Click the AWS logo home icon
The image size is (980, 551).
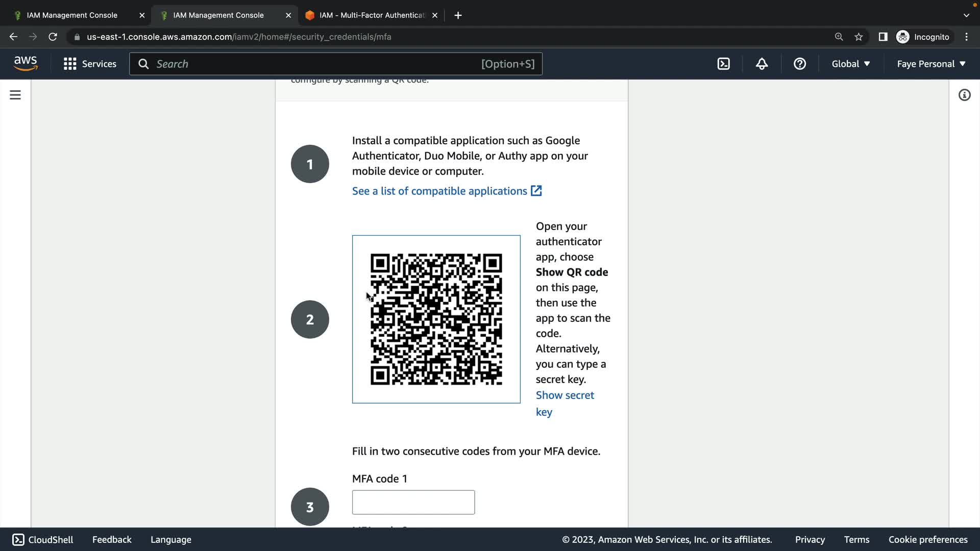point(26,63)
